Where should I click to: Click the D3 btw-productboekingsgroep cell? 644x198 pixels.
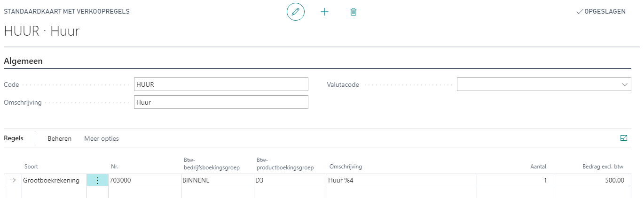point(290,180)
